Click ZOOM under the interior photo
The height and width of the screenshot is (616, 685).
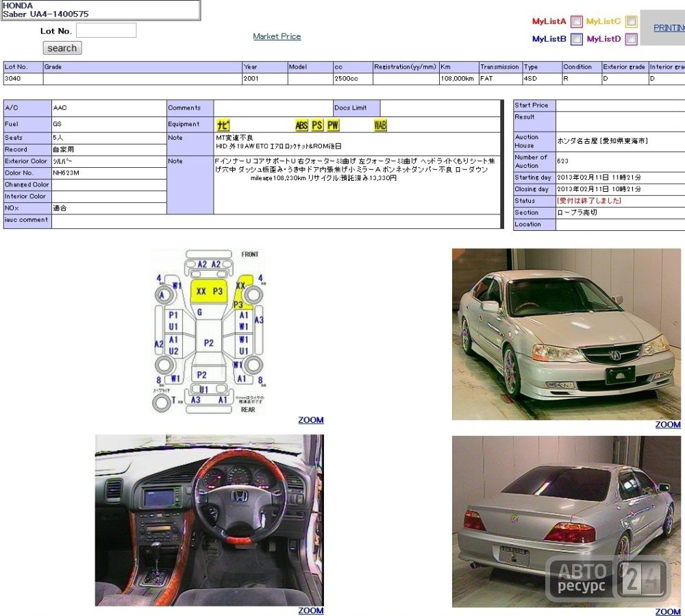pyautogui.click(x=310, y=611)
